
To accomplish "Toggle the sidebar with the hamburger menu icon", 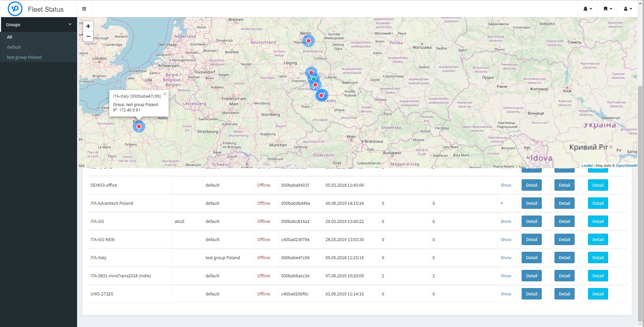I will tap(84, 9).
